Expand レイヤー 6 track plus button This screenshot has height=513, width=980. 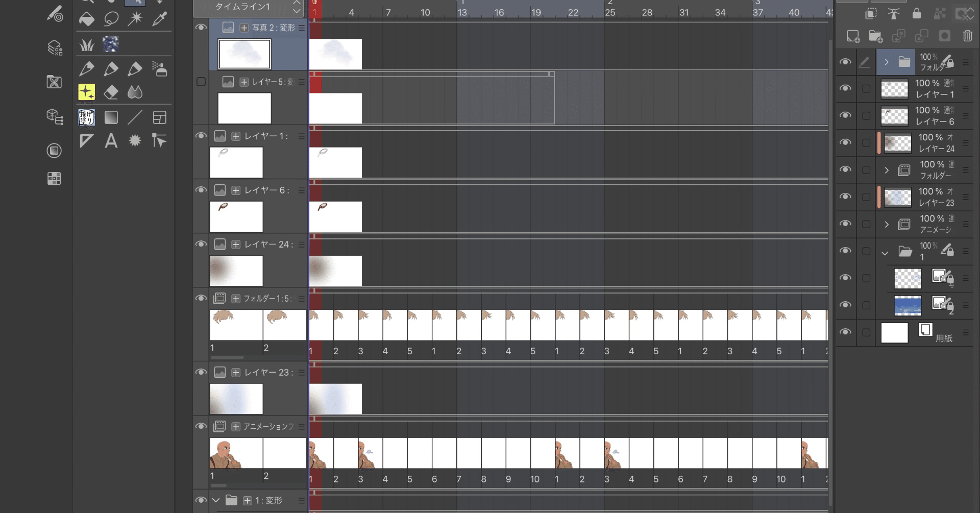236,190
